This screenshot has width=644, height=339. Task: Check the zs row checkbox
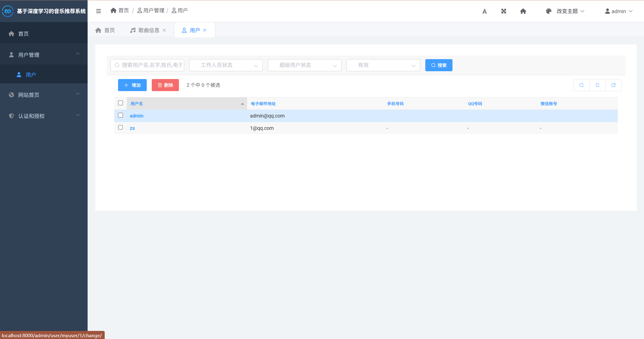point(121,127)
